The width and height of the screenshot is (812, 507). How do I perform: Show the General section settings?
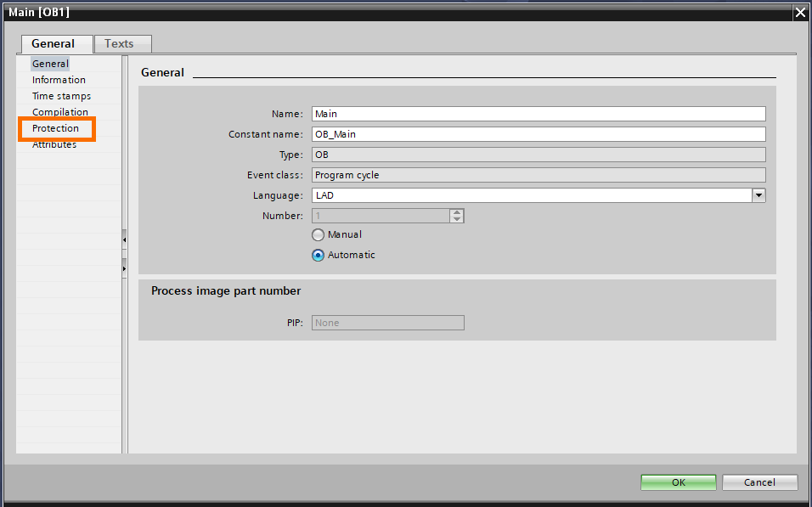(50, 63)
